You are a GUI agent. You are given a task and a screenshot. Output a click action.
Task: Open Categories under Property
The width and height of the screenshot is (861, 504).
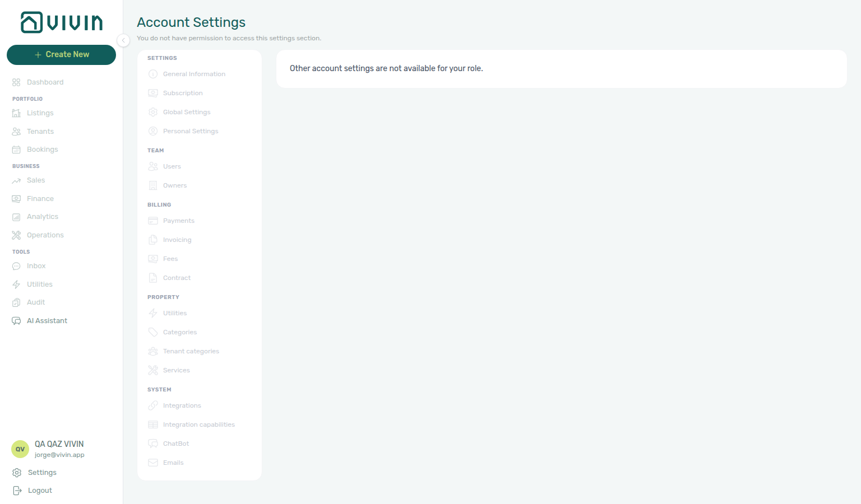pyautogui.click(x=180, y=332)
